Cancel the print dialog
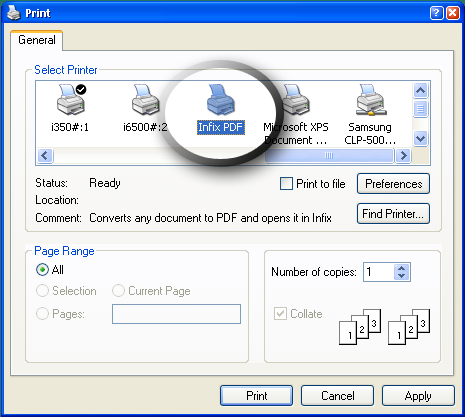 point(337,396)
